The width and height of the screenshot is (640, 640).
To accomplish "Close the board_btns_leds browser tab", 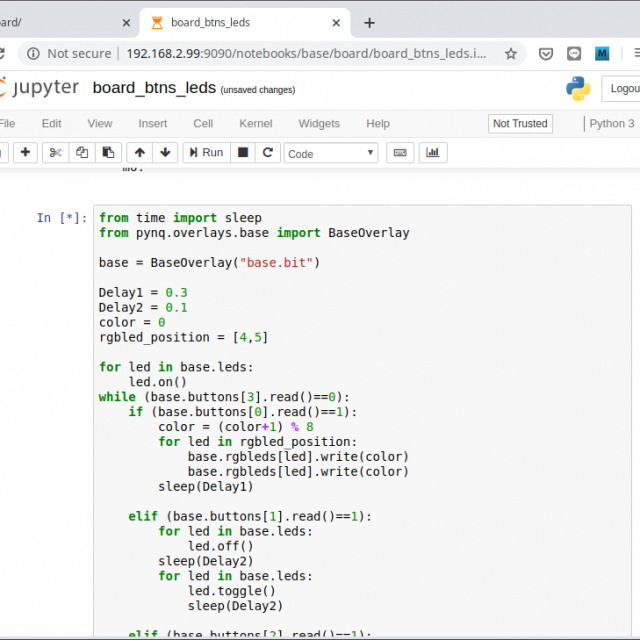I will (337, 22).
